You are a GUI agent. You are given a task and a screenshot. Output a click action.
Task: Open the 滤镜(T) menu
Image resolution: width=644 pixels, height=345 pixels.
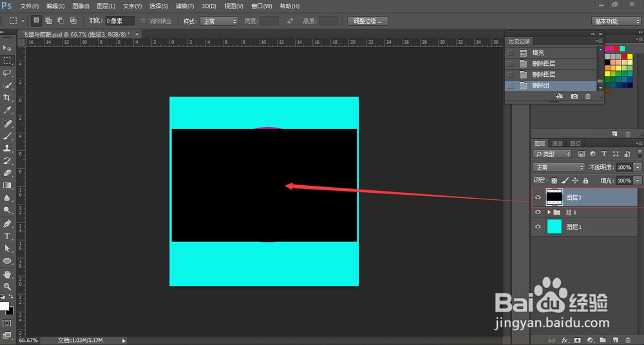184,6
